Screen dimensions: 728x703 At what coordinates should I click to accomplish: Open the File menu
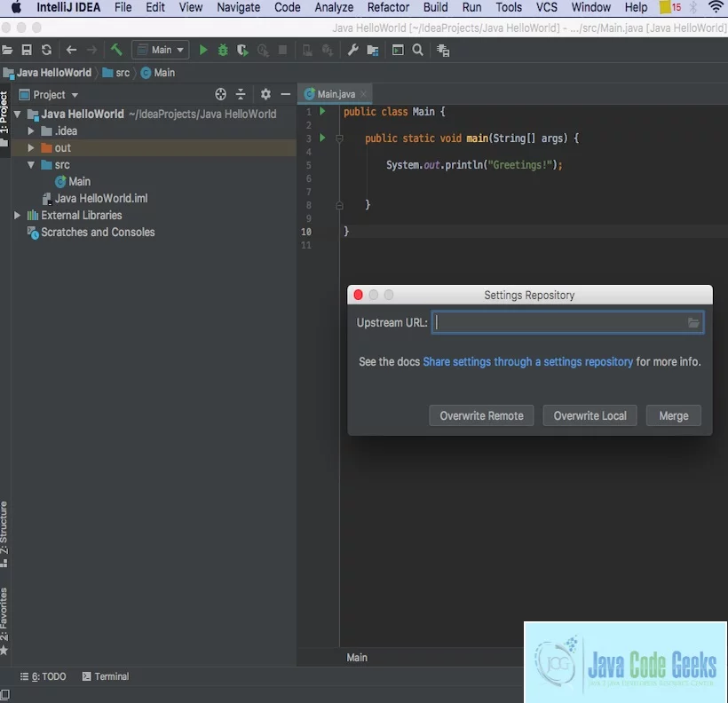tap(123, 7)
